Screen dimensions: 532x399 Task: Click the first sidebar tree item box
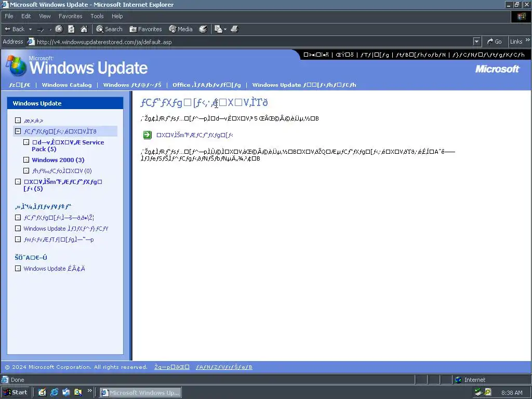tap(18, 121)
